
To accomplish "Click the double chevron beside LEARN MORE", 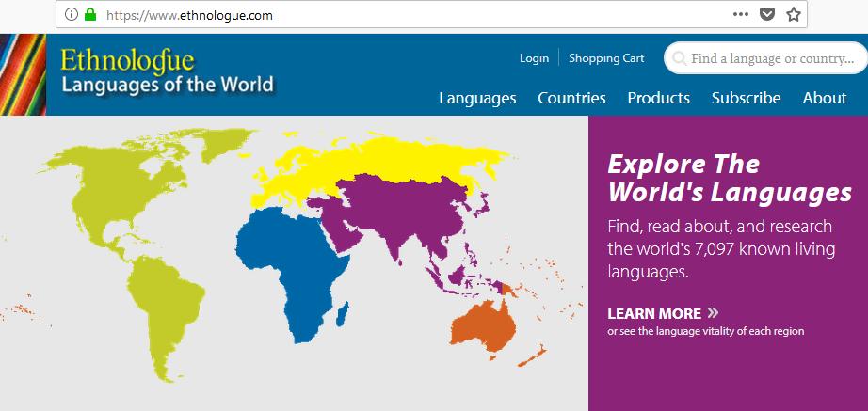I will [x=713, y=313].
